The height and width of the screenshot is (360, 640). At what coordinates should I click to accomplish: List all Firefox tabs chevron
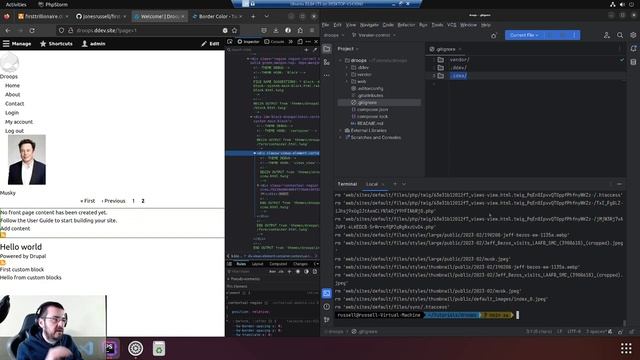tap(267, 16)
